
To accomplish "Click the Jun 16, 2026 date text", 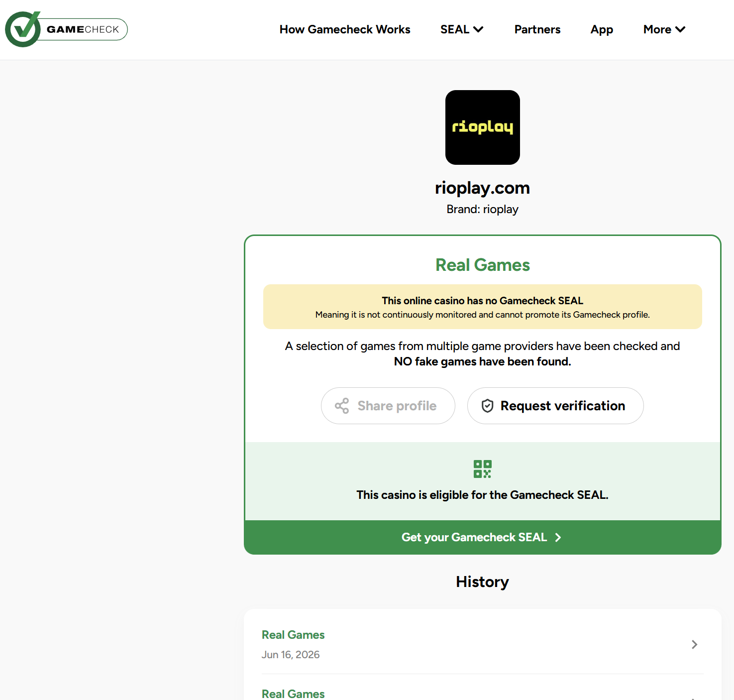I will [291, 655].
